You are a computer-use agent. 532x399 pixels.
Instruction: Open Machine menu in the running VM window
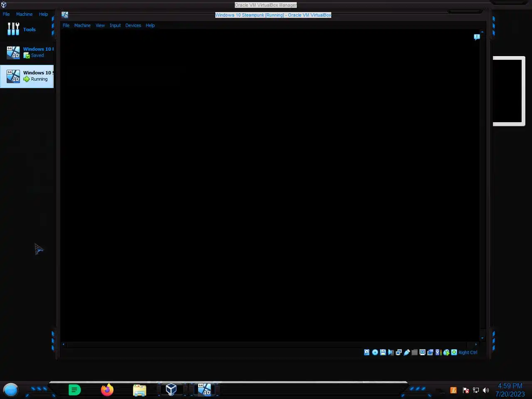(x=82, y=25)
